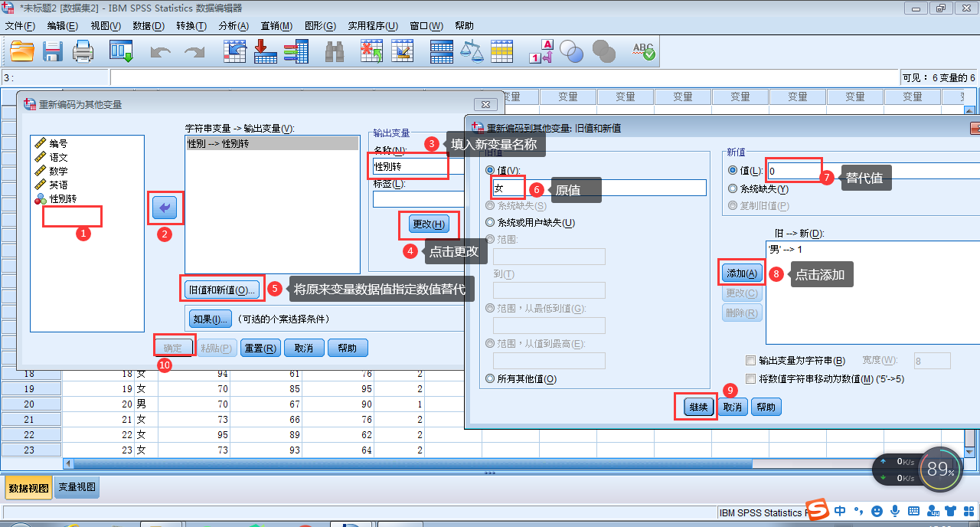Toggle the 中 Chinese input mode icon

pyautogui.click(x=841, y=511)
